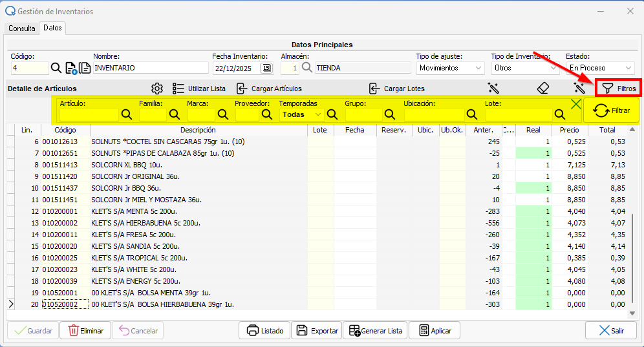Click the Salir button
The image size is (644, 347).
[611, 331]
